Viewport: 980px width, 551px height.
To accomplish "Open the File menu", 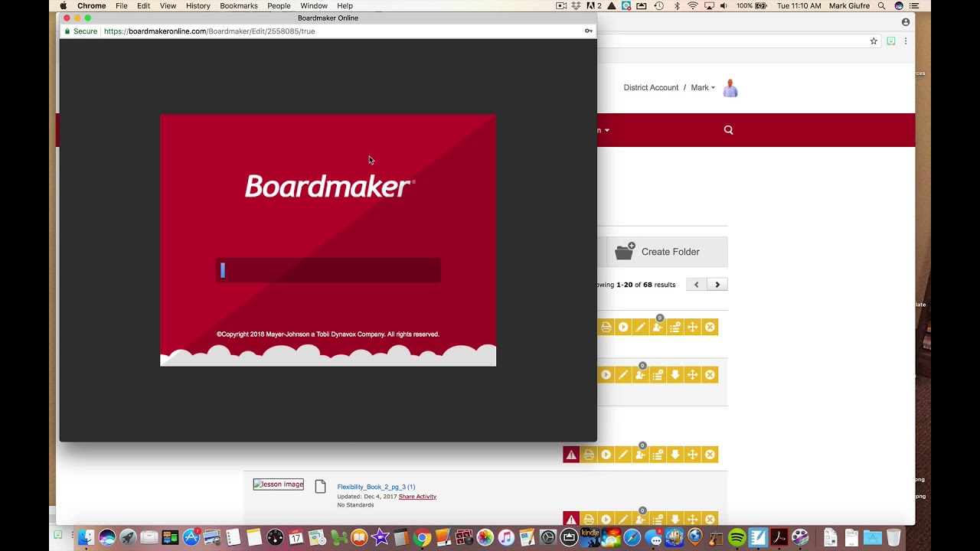I will point(121,6).
